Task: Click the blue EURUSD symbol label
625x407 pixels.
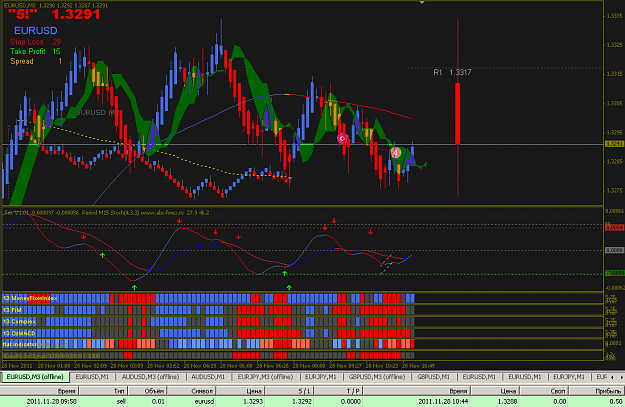Action: [36, 31]
